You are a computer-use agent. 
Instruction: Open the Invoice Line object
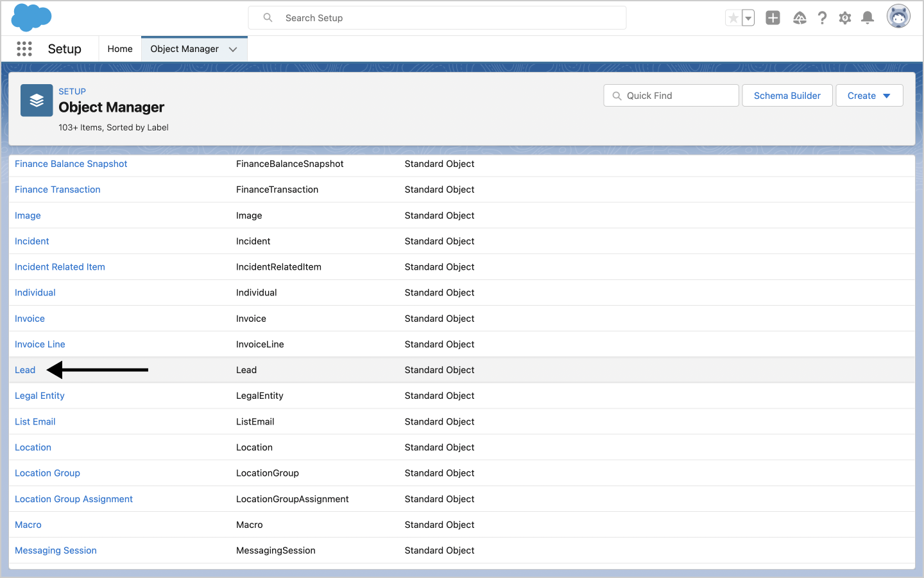pyautogui.click(x=40, y=344)
